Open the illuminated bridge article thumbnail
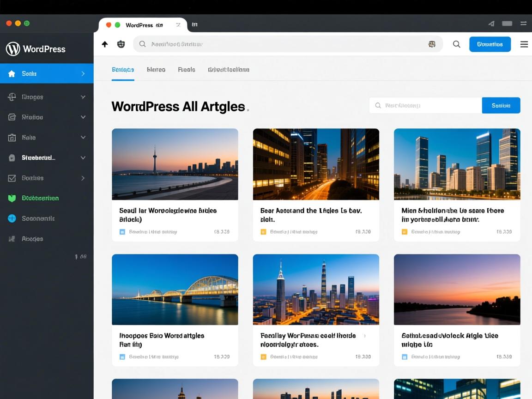Viewport: 532px width, 399px height. tap(175, 290)
